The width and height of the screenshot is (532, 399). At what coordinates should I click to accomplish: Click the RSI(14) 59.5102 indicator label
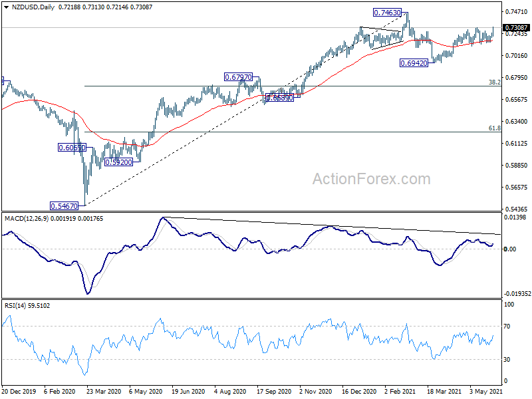click(27, 306)
